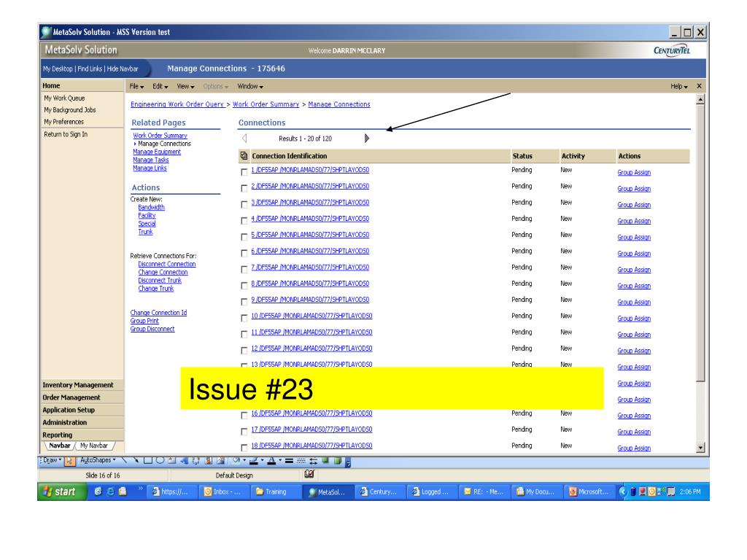747x560 pixels.
Task: Open the View dropdown menu
Action: pos(185,86)
